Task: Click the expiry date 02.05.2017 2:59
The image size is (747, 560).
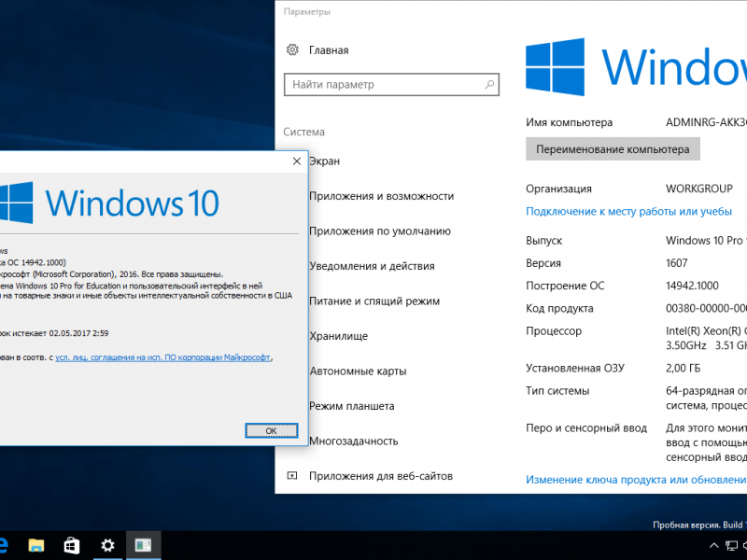Action: (x=78, y=333)
